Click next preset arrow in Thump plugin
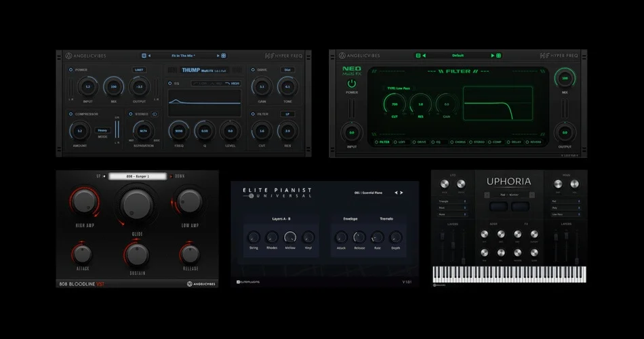Screen dimensions: 644x339 [218, 56]
